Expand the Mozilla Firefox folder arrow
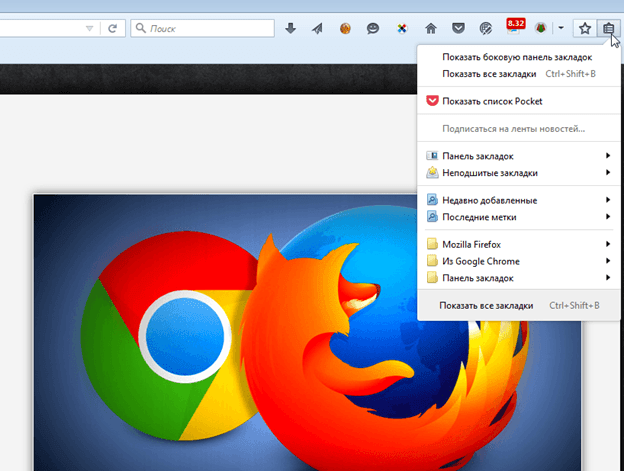Viewport: 624px width, 471px height. click(608, 244)
